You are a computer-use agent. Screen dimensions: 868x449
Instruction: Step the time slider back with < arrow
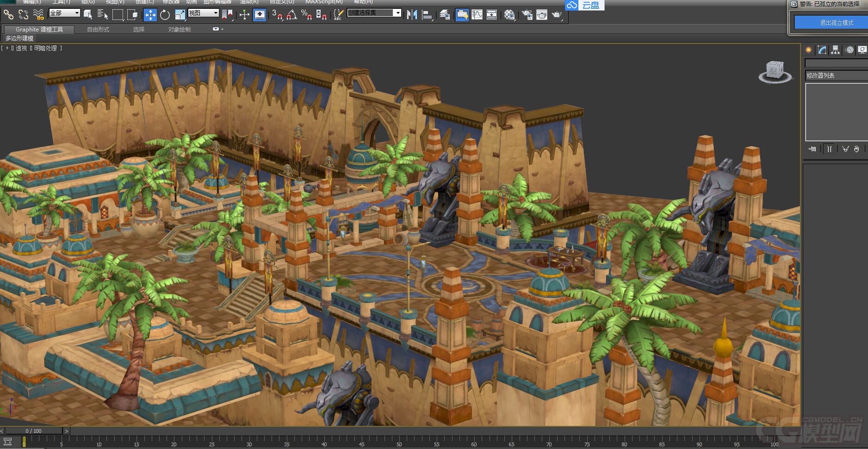(x=2, y=431)
